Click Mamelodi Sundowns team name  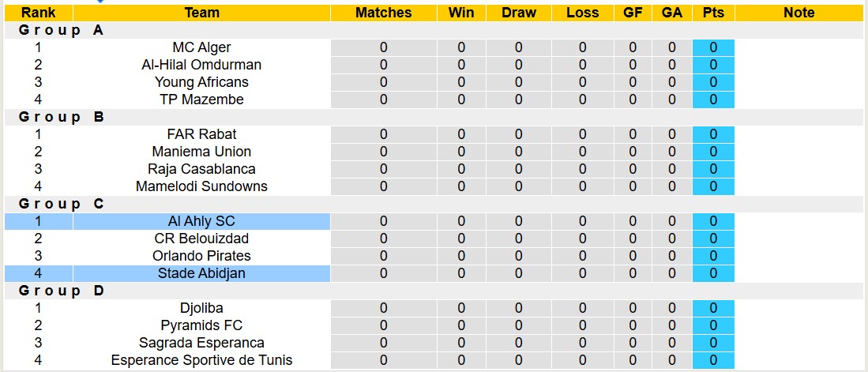tap(201, 186)
